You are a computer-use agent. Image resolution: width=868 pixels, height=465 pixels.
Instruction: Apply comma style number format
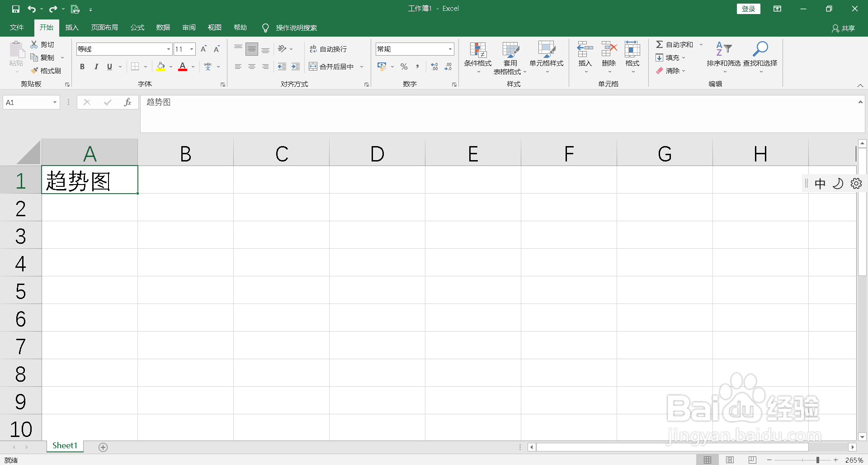click(x=417, y=66)
